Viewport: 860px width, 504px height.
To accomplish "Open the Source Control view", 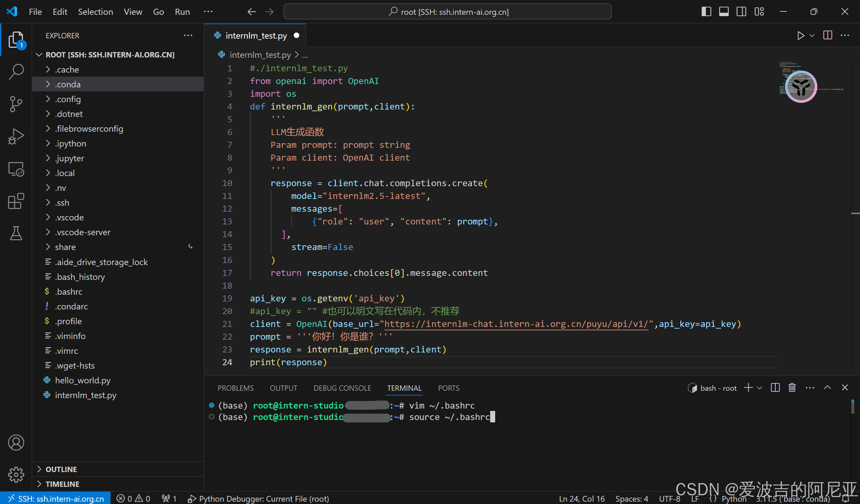I will click(16, 104).
